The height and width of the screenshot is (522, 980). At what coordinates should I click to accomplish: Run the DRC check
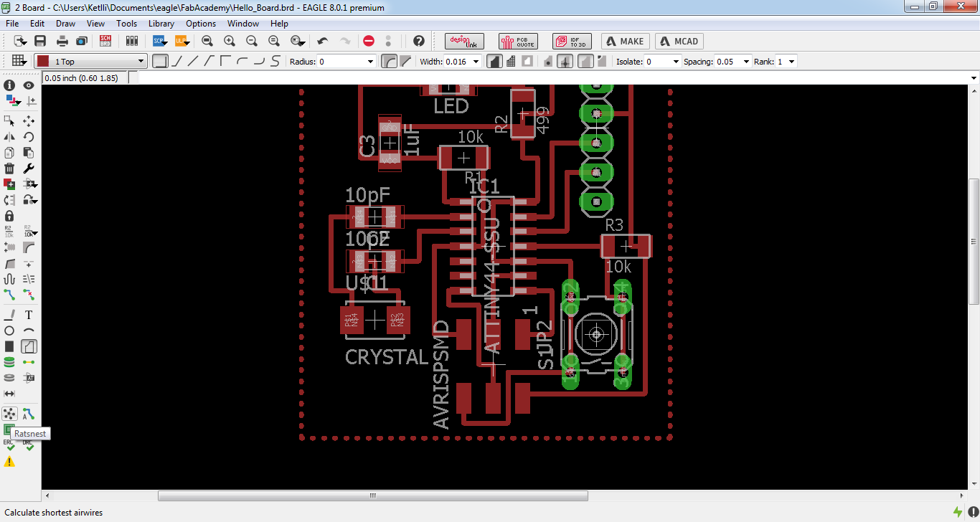pos(29,445)
